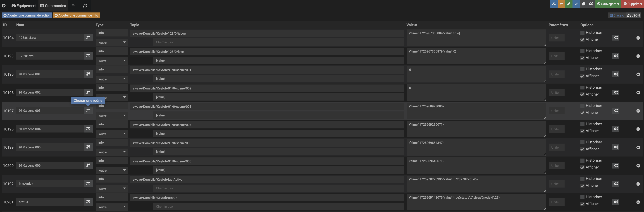The width and height of the screenshot is (644, 212).
Task: Open Autre subtype dropdown for status command
Action: coord(112,207)
